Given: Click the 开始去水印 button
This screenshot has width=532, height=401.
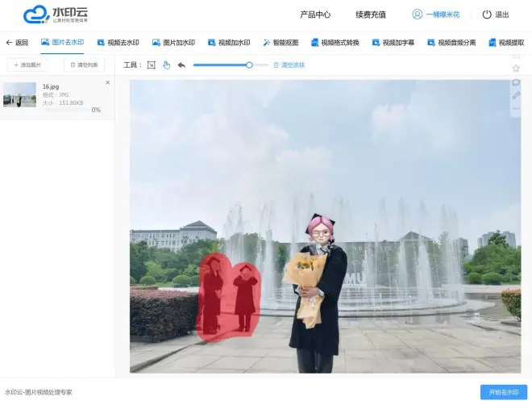Looking at the screenshot, I should (x=504, y=391).
